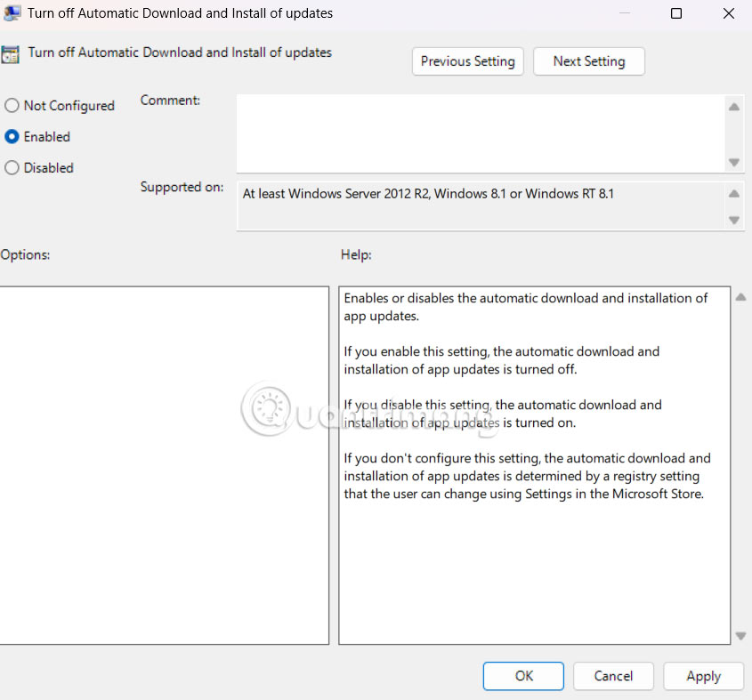
Task: Confirm changes with OK
Action: [522, 676]
